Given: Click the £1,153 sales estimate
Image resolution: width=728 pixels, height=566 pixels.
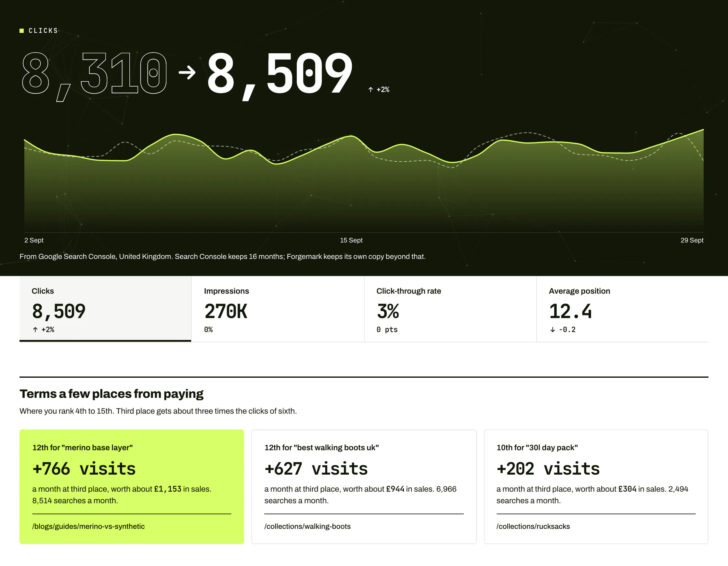Looking at the screenshot, I should point(168,489).
